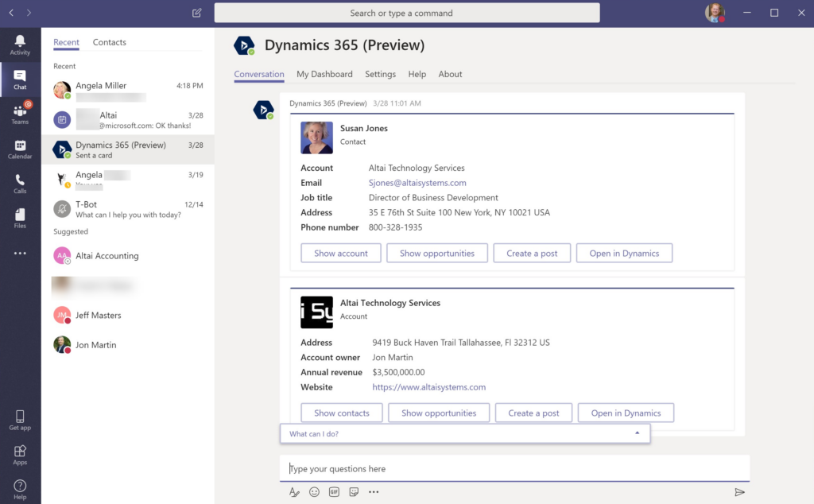Open Files in the left rail
This screenshot has height=504, width=814.
[20, 218]
